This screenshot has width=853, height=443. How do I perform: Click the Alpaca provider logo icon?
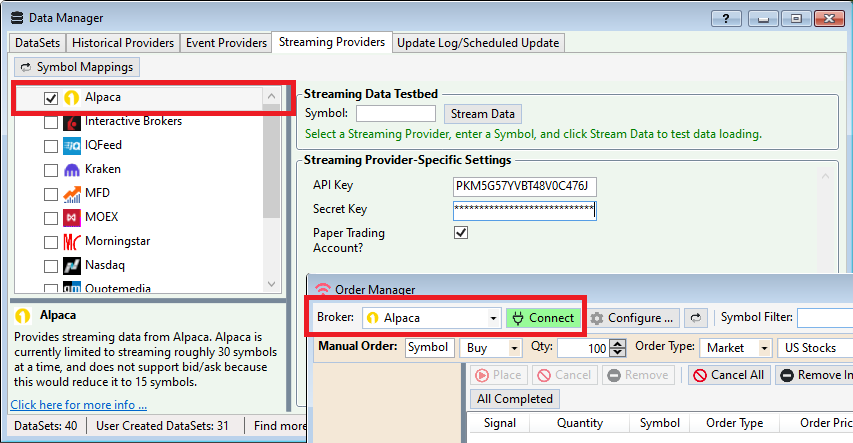coord(72,97)
